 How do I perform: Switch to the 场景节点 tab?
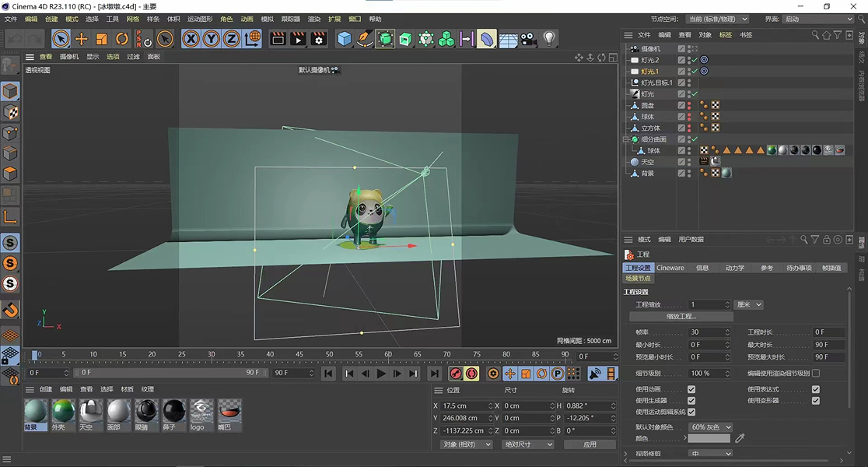click(x=639, y=278)
